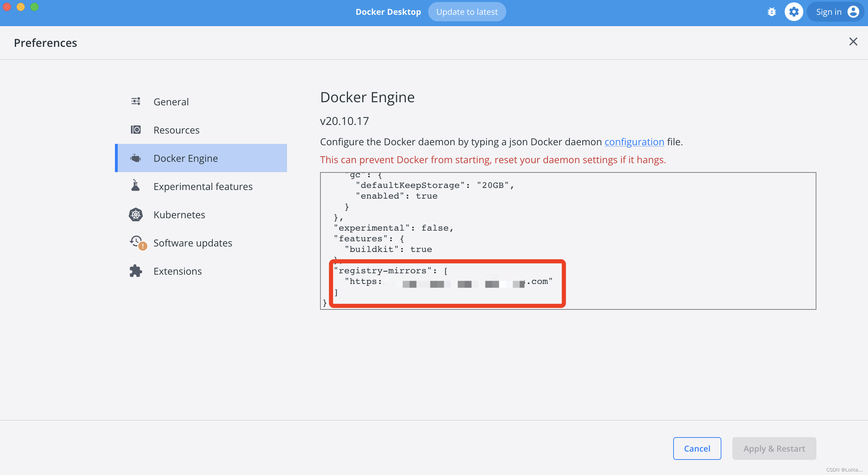Select the Resources tab
The height and width of the screenshot is (475, 868).
point(201,130)
